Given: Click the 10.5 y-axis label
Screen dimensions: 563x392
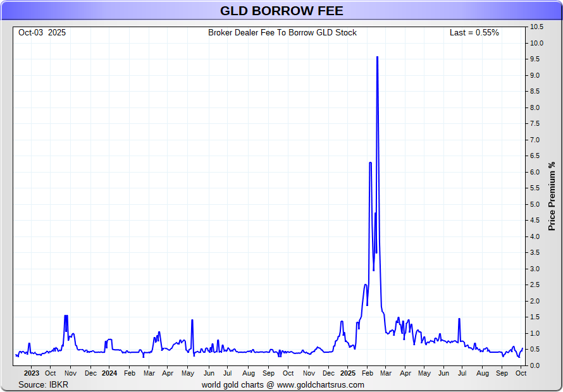Looking at the screenshot, I should click(x=536, y=27).
